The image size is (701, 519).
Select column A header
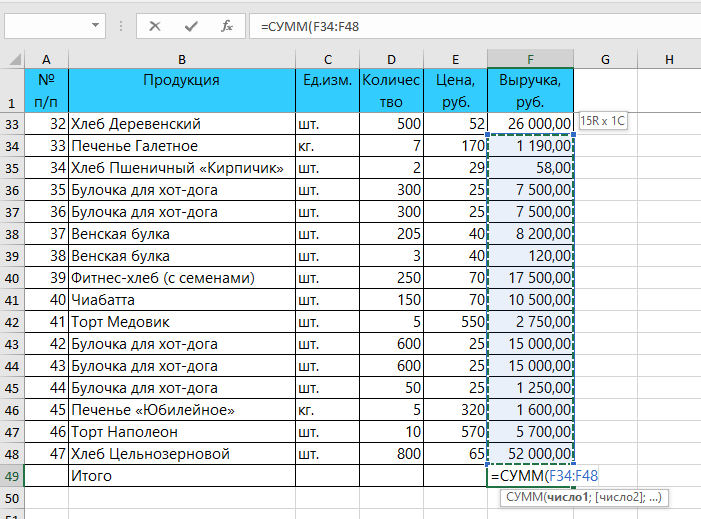coord(46,59)
